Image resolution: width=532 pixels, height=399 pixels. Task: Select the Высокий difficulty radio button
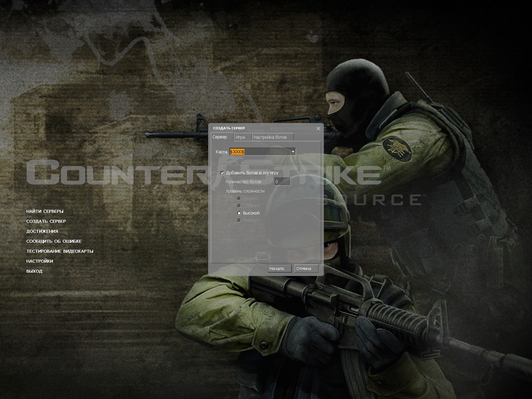coord(239,213)
